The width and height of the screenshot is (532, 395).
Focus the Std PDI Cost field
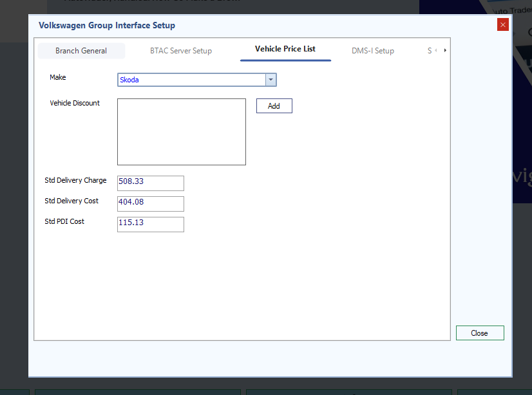[151, 225]
